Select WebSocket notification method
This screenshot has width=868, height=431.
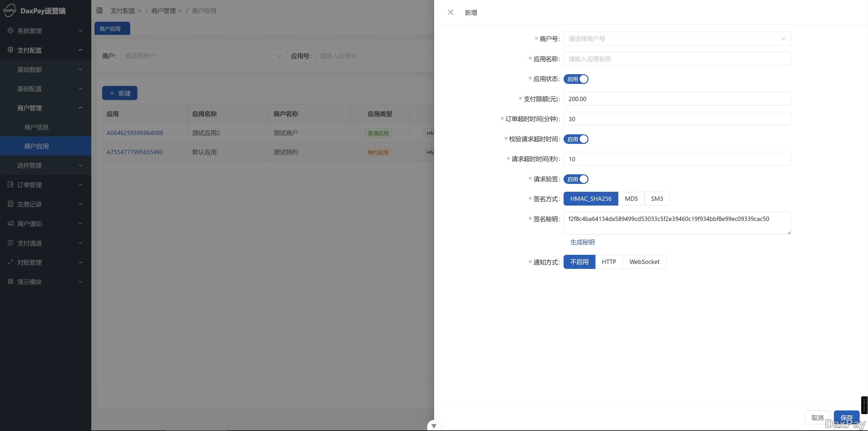tap(644, 262)
